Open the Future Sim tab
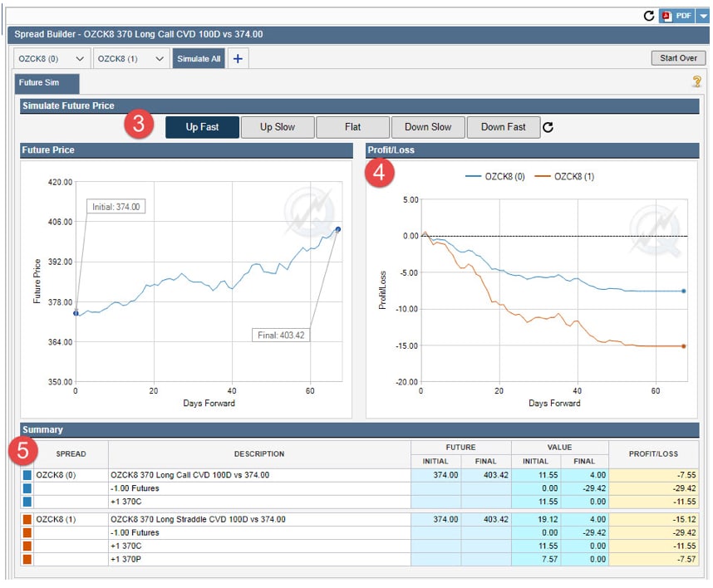 (47, 83)
